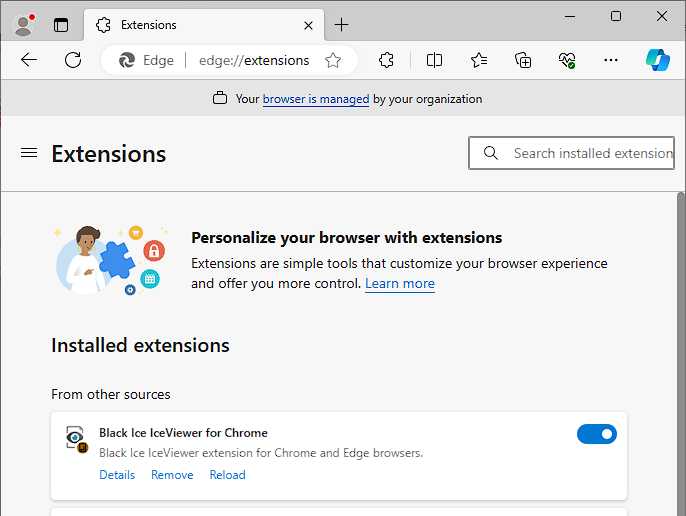Open the Learn more link
Screen dimensions: 686x516
[x=400, y=284]
